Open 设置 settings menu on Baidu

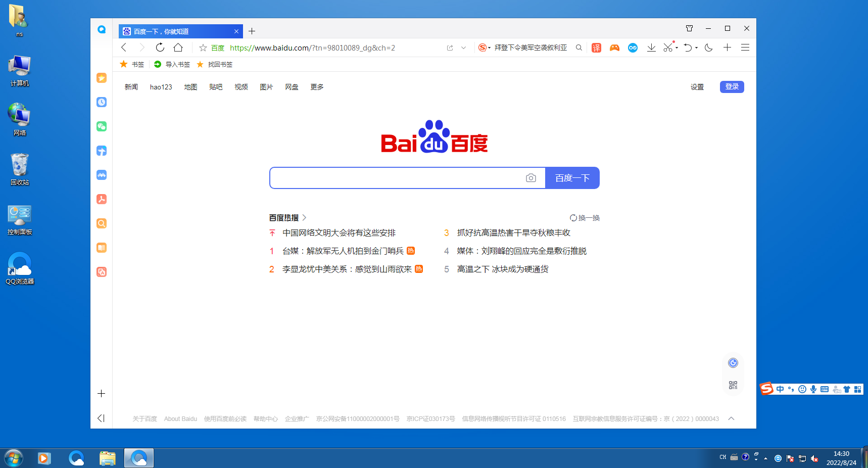(697, 87)
